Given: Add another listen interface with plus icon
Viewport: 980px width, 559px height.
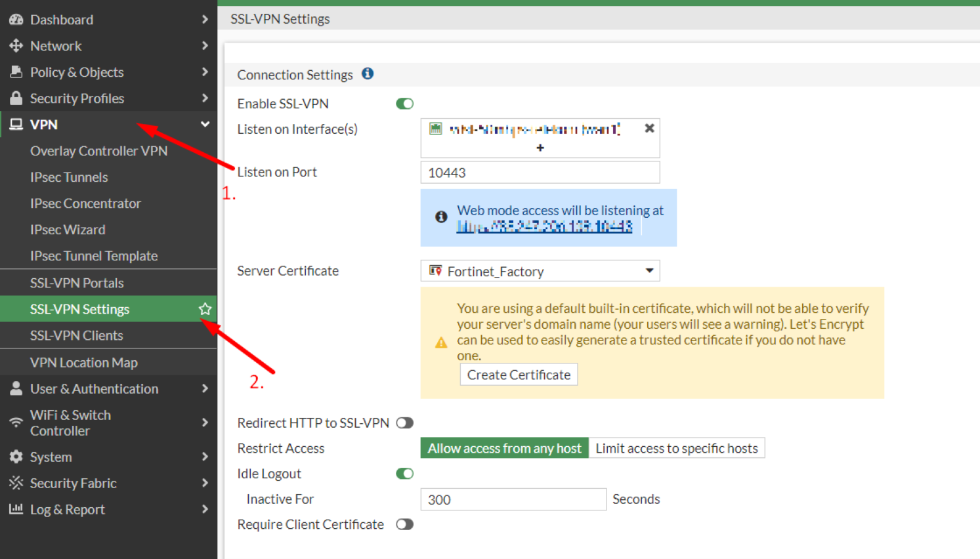Looking at the screenshot, I should [x=540, y=148].
